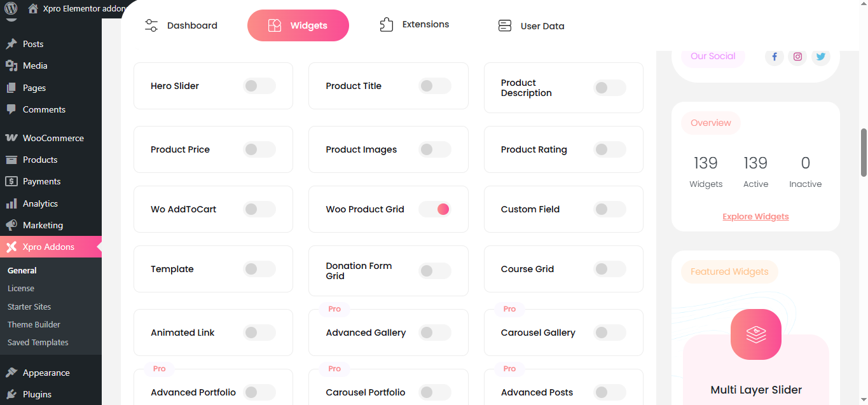Screen dimensions: 868x405
Task: Enable the Hero Slider widget toggle
Action: click(259, 86)
